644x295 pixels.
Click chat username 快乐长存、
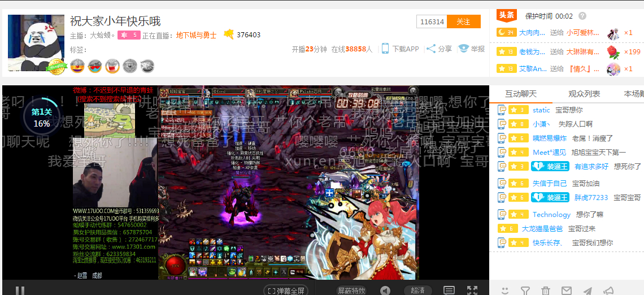[x=548, y=243]
